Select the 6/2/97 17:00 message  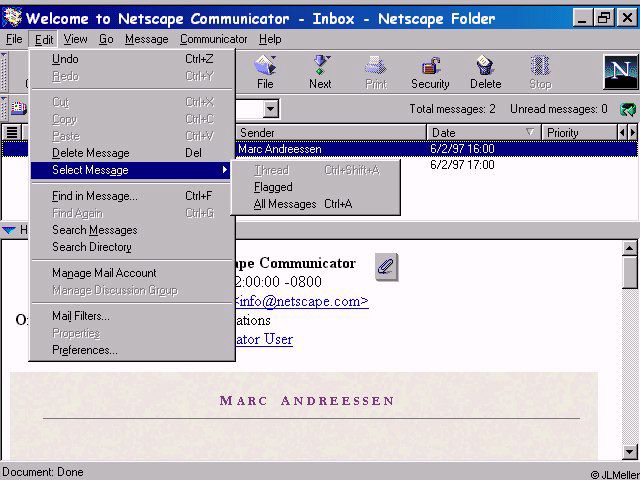pyautogui.click(x=462, y=165)
